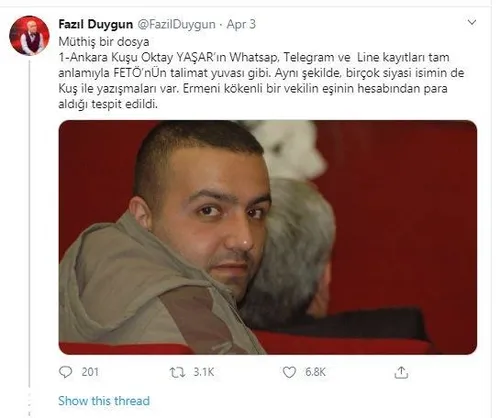The image size is (500, 418).
Task: Click the 201 replies count
Action: [90, 372]
